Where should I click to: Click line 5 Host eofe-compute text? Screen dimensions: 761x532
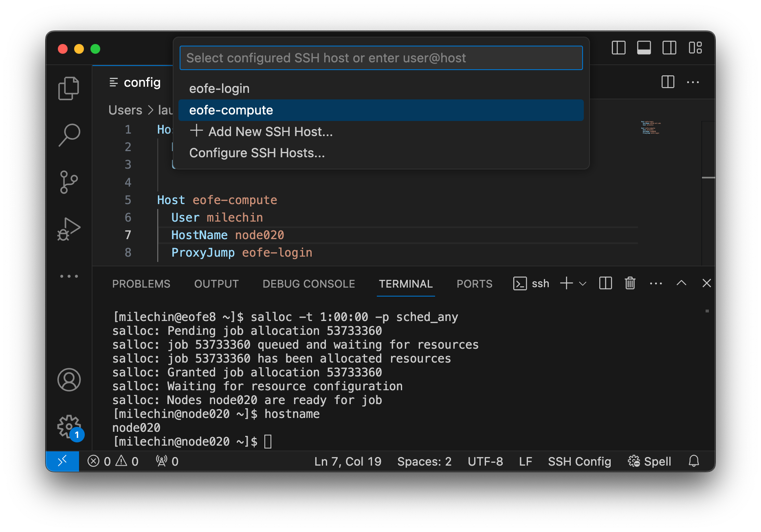tap(217, 200)
